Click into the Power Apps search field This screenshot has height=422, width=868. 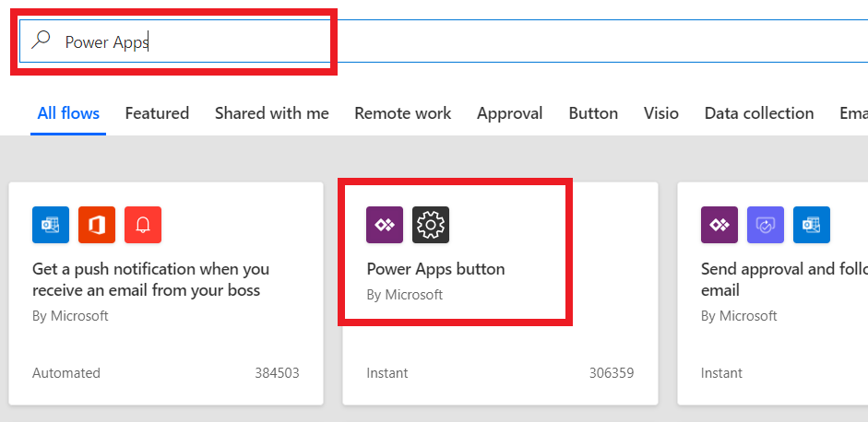click(x=443, y=41)
